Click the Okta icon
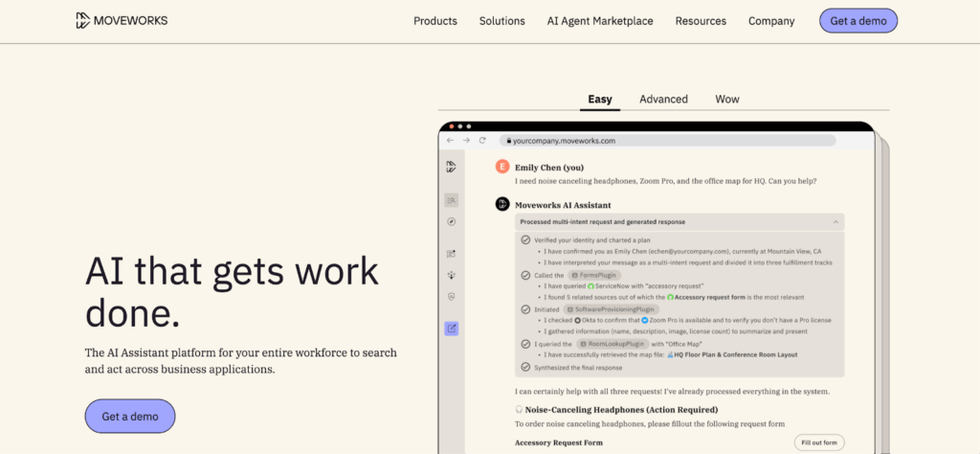980x454 pixels. [577, 320]
